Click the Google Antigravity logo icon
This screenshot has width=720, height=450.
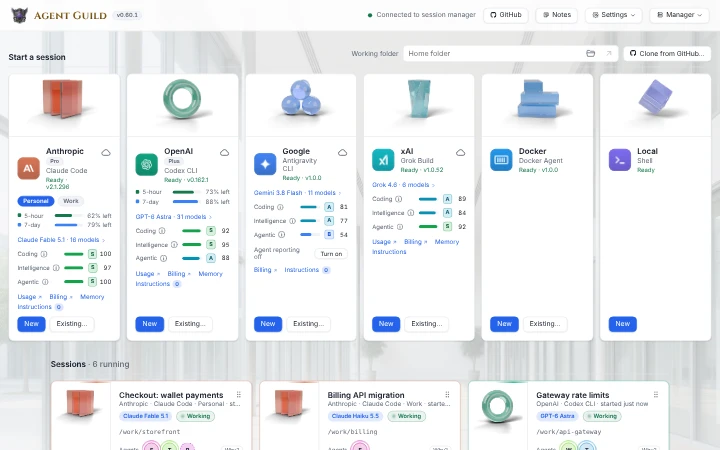coord(265,164)
